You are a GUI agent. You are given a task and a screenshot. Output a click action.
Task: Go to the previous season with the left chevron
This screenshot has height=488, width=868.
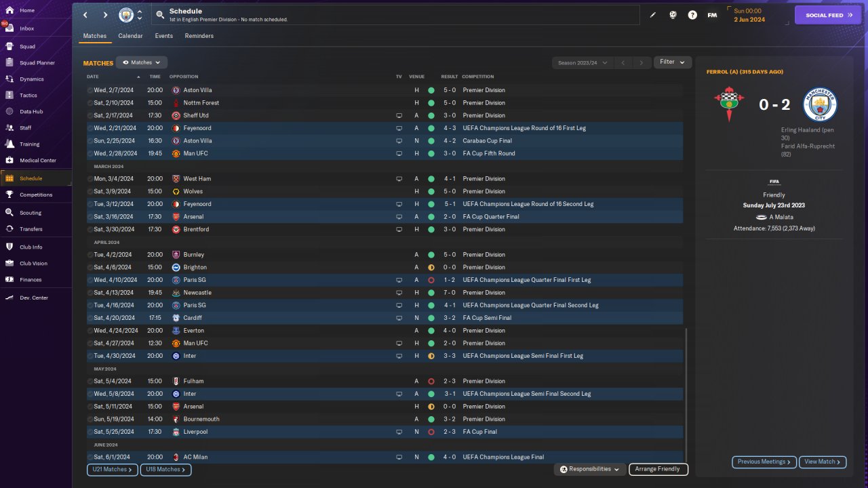(x=623, y=63)
